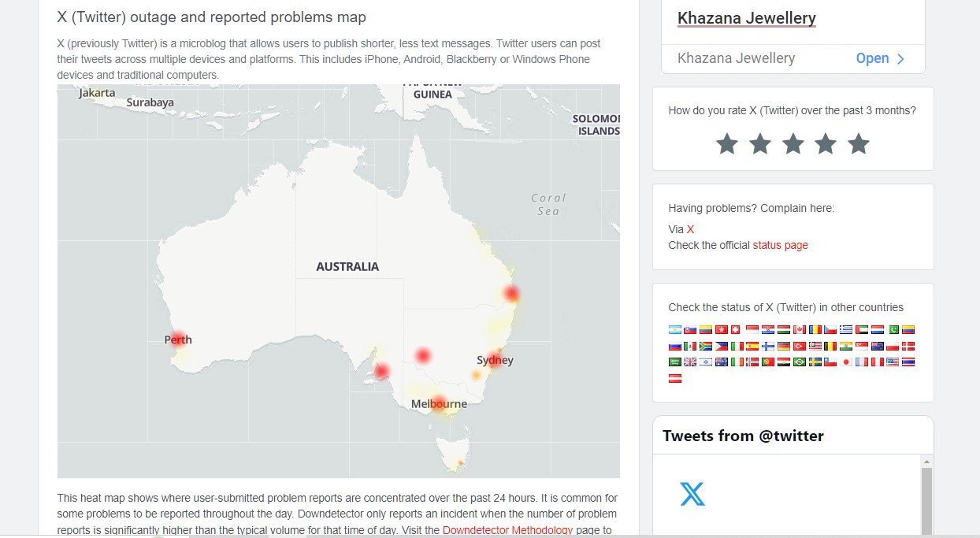The width and height of the screenshot is (980, 538).
Task: Check X (Twitter) status for Canada
Action: tap(798, 329)
